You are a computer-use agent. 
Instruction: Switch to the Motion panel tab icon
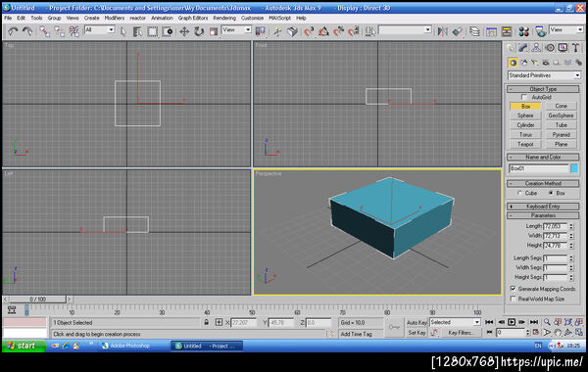click(x=550, y=48)
